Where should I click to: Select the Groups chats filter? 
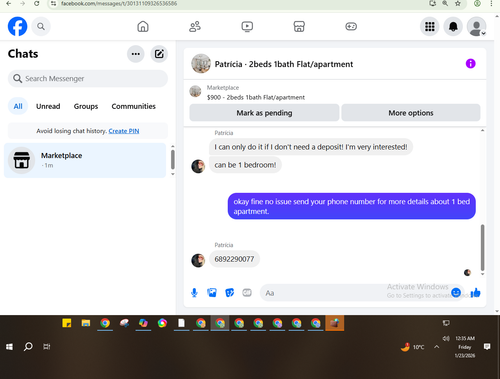click(86, 106)
